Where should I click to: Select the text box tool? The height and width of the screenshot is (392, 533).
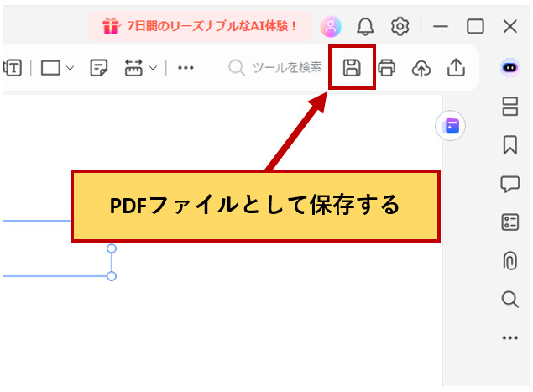[13, 68]
